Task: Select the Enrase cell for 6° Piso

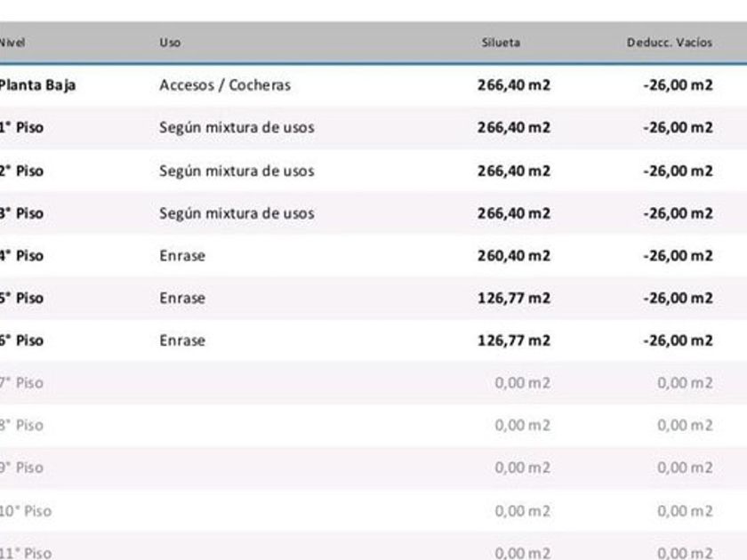Action: click(x=182, y=340)
